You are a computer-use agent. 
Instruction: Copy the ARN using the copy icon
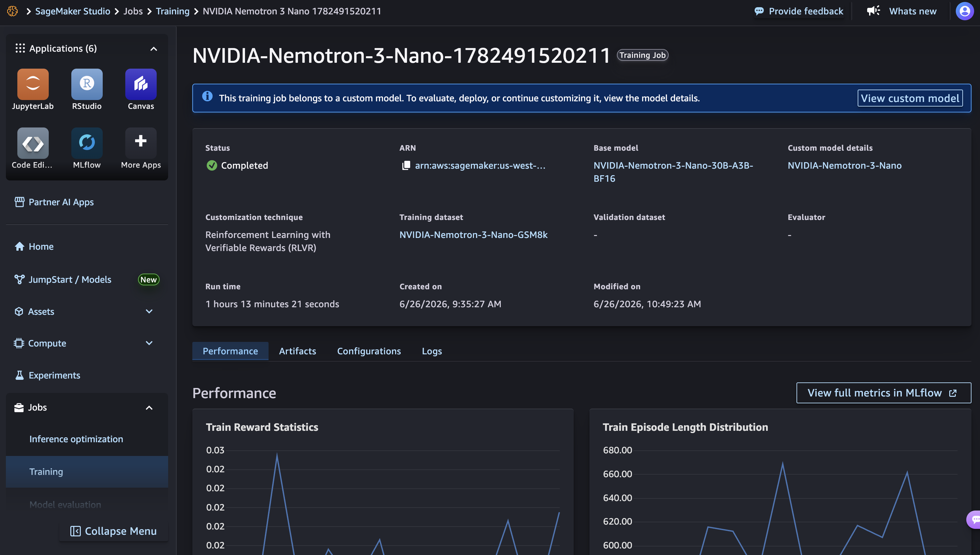pyautogui.click(x=406, y=165)
